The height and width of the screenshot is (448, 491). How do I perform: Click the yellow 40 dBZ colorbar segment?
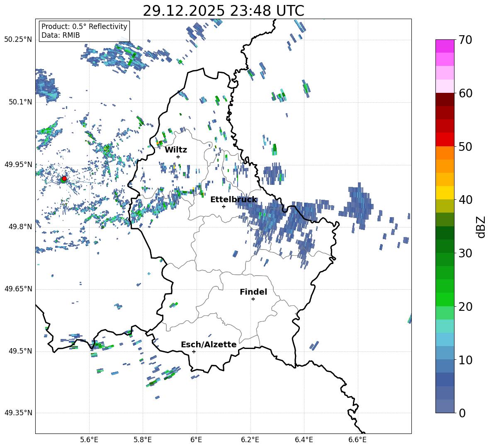click(x=445, y=193)
